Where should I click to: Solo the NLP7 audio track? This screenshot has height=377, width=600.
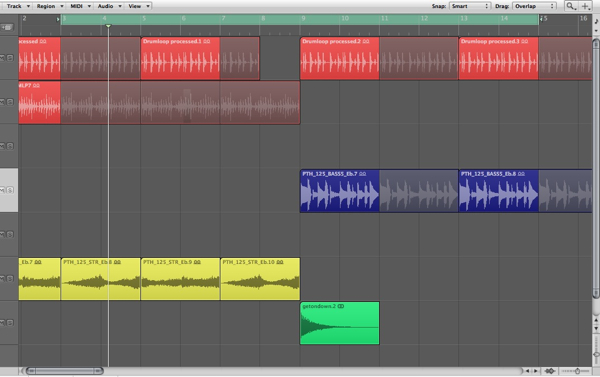coord(10,102)
